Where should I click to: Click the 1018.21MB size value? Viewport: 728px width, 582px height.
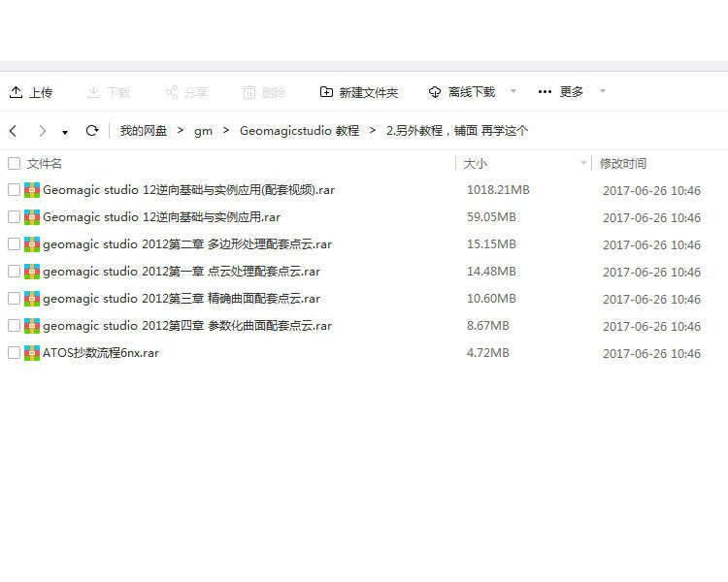pos(498,190)
